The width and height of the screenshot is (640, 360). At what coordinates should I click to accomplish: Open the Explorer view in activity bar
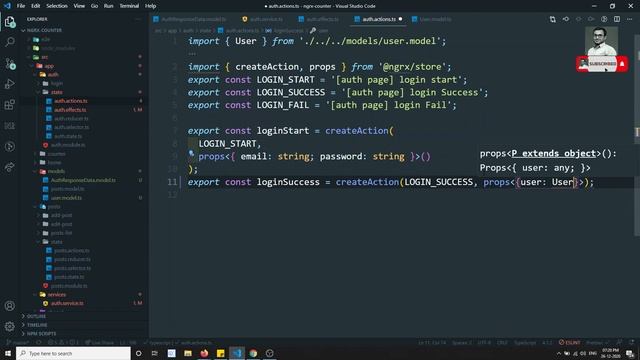[10, 22]
